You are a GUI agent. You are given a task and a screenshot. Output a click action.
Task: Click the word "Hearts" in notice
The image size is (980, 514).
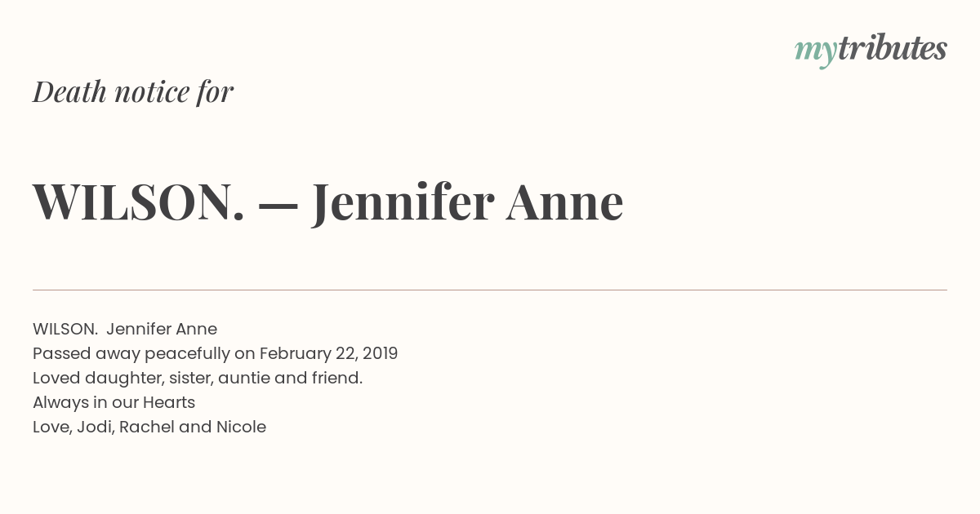pyautogui.click(x=169, y=402)
